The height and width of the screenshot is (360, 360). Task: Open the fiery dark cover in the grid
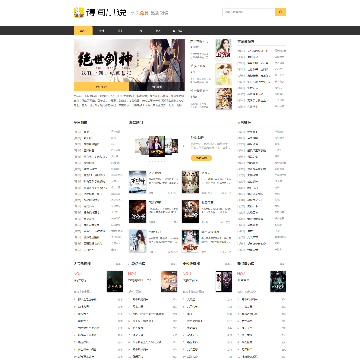(x=138, y=211)
